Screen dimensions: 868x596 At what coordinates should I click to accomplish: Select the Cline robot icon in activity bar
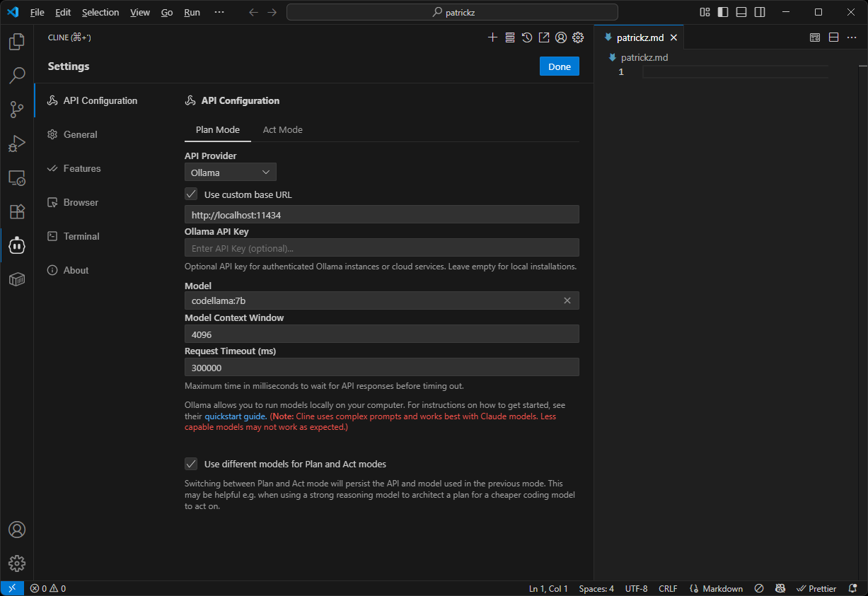[17, 245]
